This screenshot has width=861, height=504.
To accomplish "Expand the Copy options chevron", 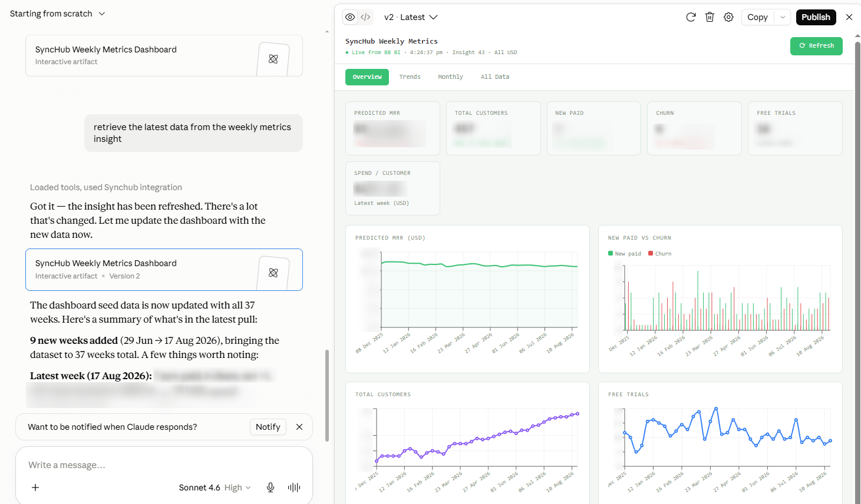I will (783, 17).
